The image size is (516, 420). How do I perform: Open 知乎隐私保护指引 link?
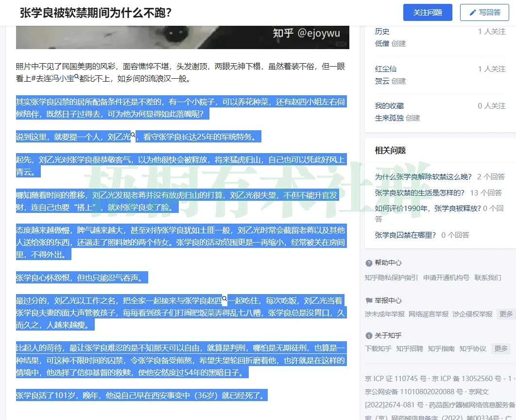[391, 278]
